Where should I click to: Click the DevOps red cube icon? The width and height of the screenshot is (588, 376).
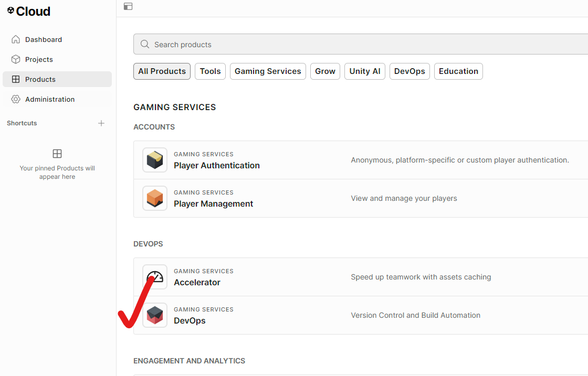155,315
